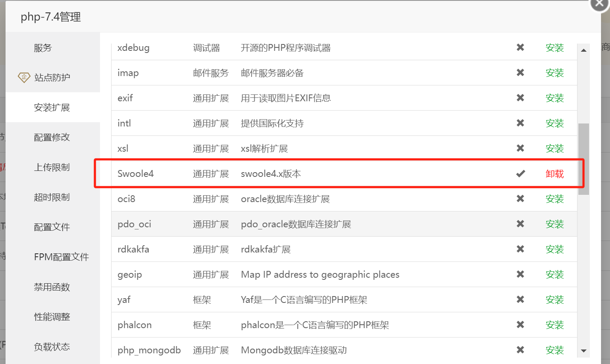The height and width of the screenshot is (364, 610).
Task: Click the X status icon for xsl
Action: (520, 148)
